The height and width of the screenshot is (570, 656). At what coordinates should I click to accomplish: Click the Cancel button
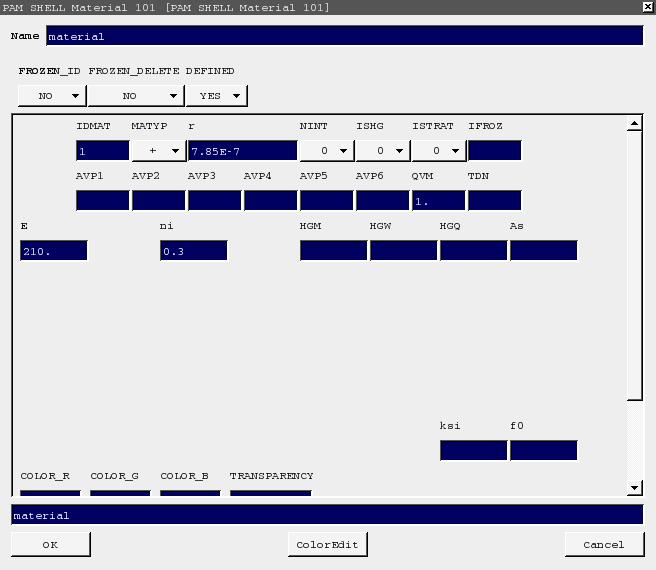pos(604,544)
